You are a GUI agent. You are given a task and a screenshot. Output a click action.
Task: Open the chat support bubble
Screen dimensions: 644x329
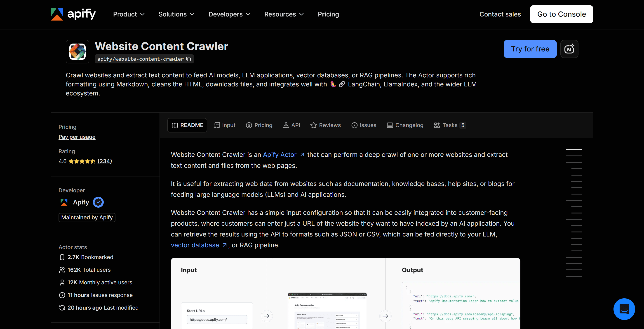point(624,309)
